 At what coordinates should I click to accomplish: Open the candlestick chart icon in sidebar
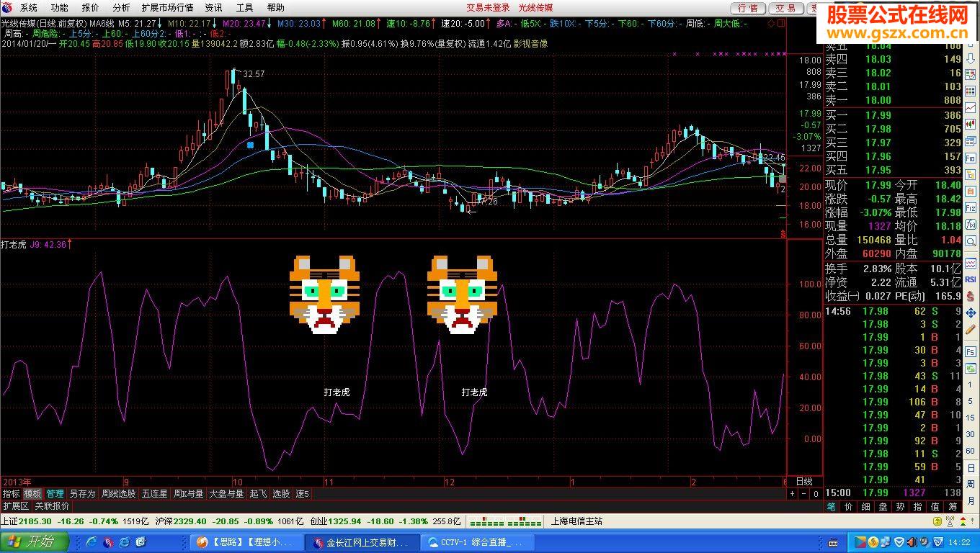point(970,125)
